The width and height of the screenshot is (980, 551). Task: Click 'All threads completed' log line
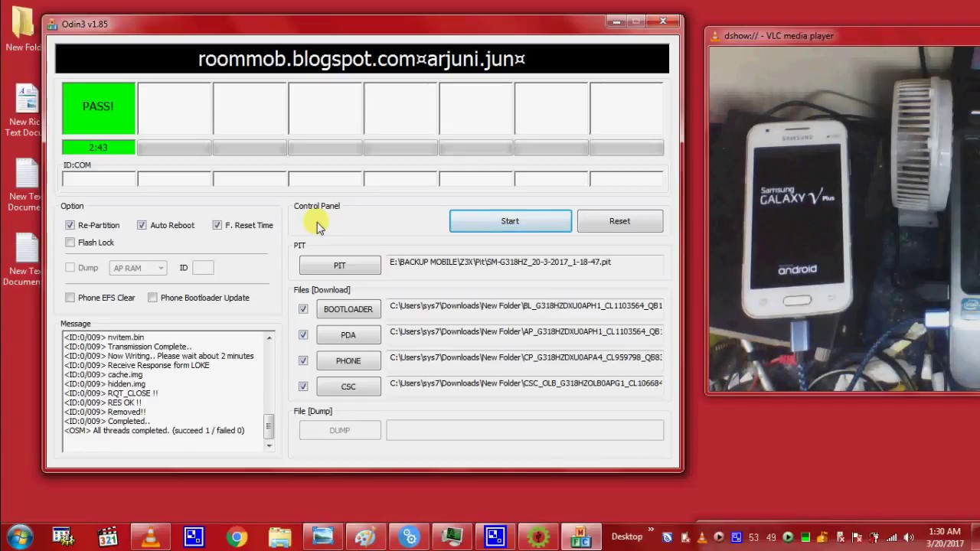(x=155, y=431)
